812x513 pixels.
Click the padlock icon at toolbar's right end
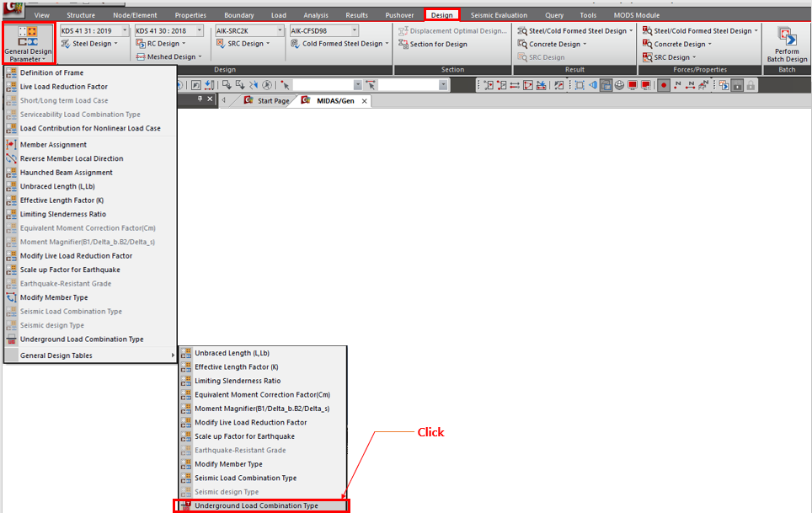(x=750, y=86)
